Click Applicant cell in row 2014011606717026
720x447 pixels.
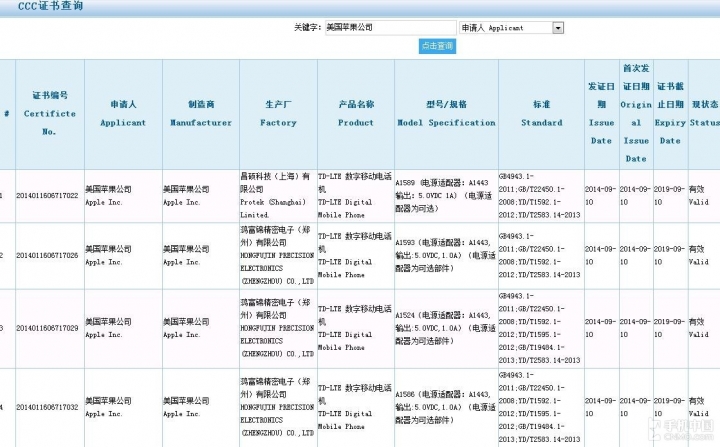(x=123, y=255)
